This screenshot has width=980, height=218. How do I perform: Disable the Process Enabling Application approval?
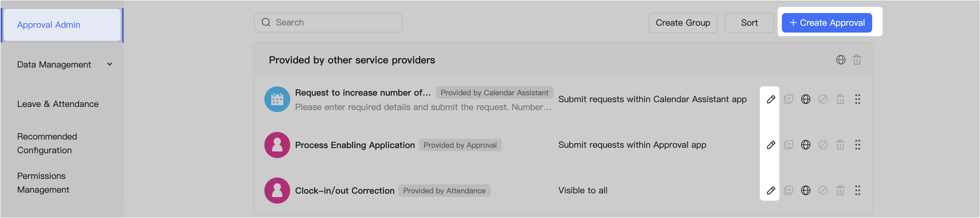point(823,145)
